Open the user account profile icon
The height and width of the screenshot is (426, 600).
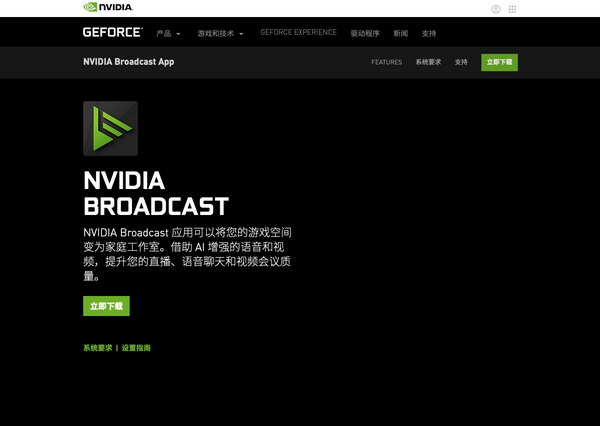tap(496, 9)
